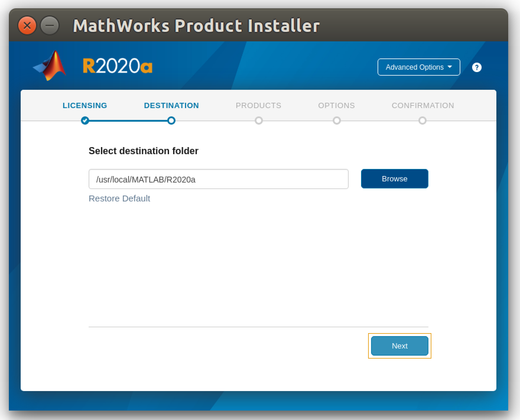Open the help question mark icon

pyautogui.click(x=477, y=67)
